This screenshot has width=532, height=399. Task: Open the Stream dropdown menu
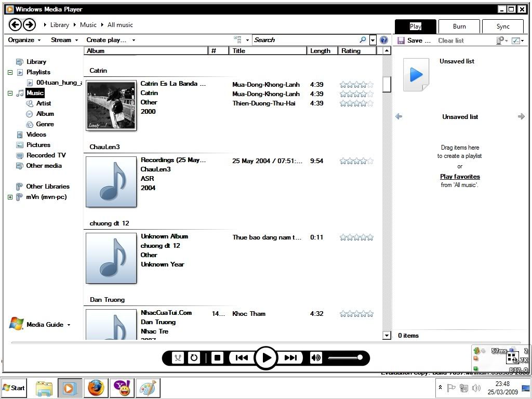pyautogui.click(x=64, y=40)
